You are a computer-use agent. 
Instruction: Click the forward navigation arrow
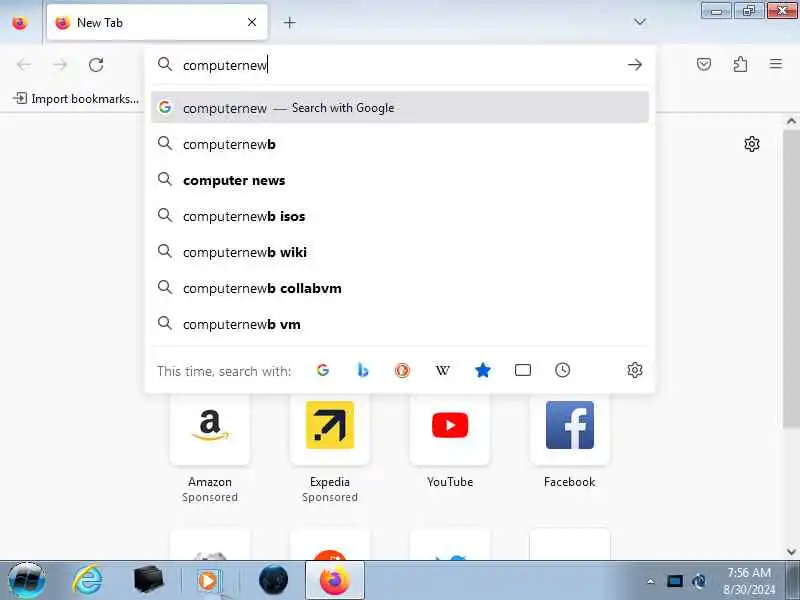(x=60, y=65)
